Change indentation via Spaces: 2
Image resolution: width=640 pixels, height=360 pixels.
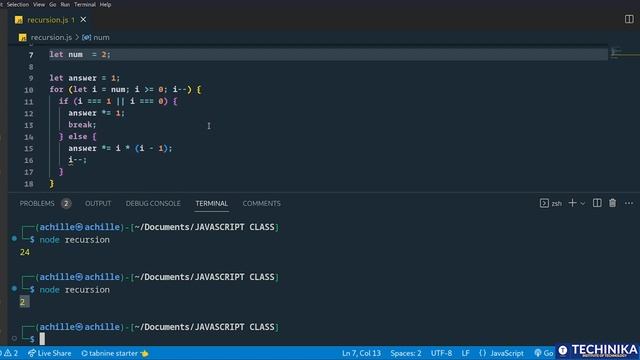406,353
